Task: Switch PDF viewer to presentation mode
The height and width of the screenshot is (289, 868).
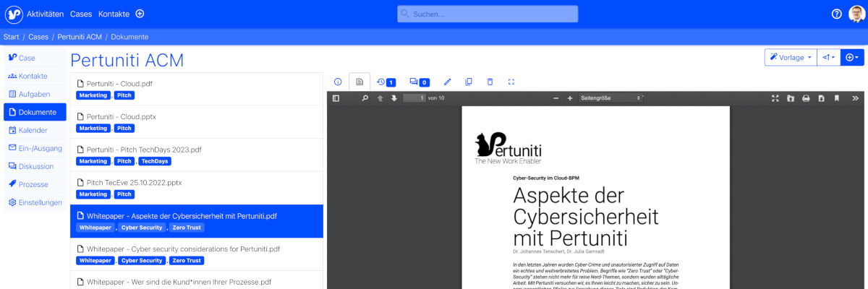Action: coord(775,98)
